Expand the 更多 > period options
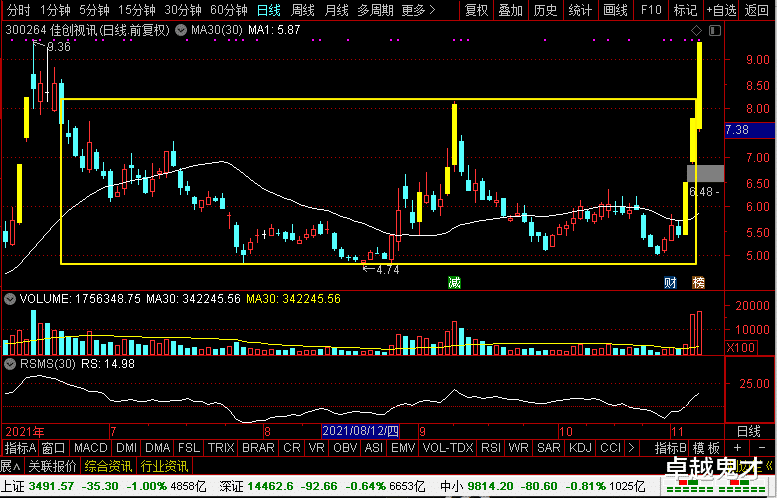777x498 pixels. point(418,10)
